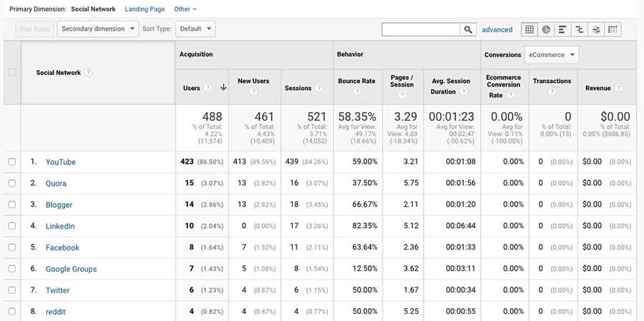Sort table by Users column header
The height and width of the screenshot is (321, 644).
(191, 88)
